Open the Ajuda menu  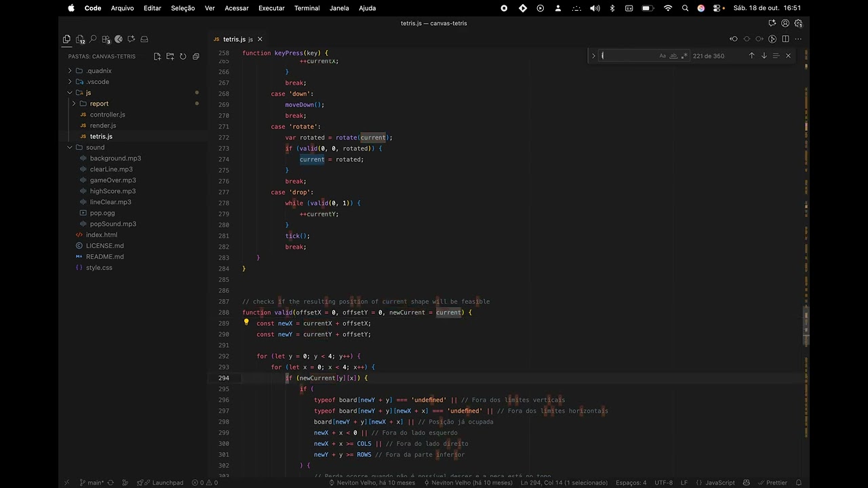click(367, 8)
